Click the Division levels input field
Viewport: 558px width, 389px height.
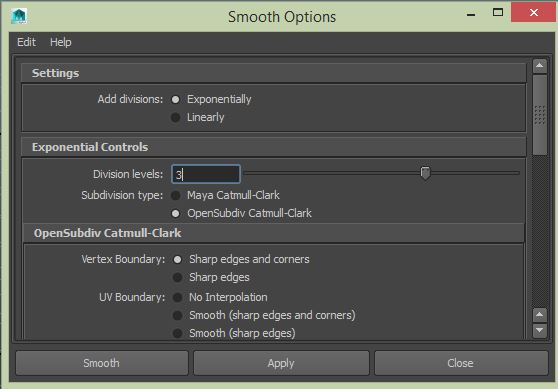(x=206, y=174)
